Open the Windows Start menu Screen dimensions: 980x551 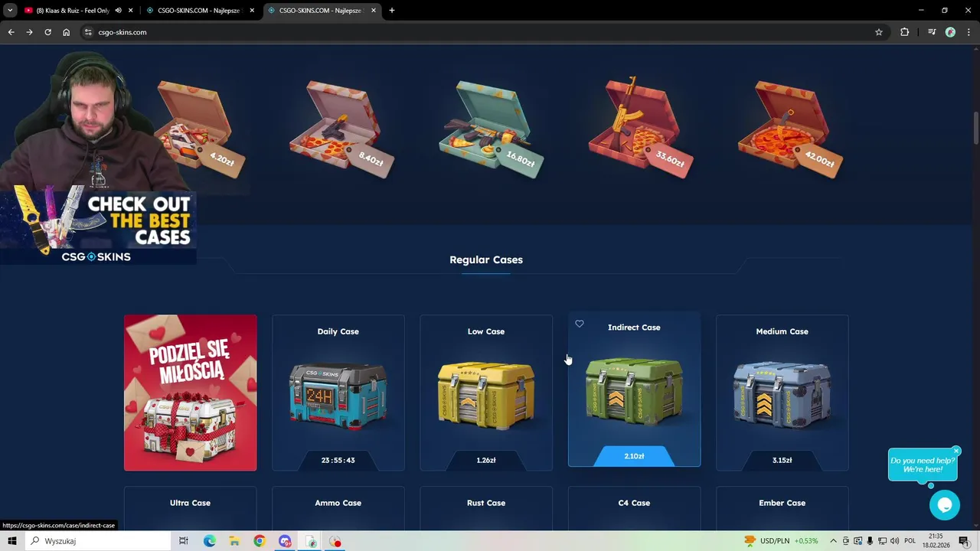coord(11,541)
